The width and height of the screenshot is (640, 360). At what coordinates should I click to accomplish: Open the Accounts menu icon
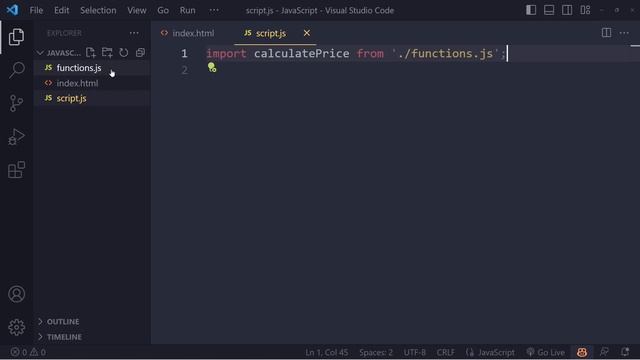(x=16, y=294)
